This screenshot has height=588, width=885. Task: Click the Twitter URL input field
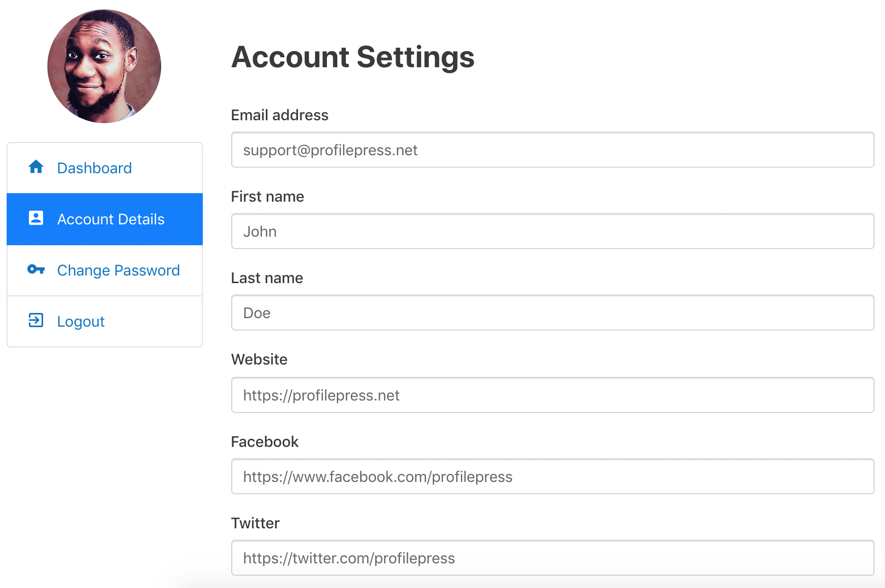(552, 558)
